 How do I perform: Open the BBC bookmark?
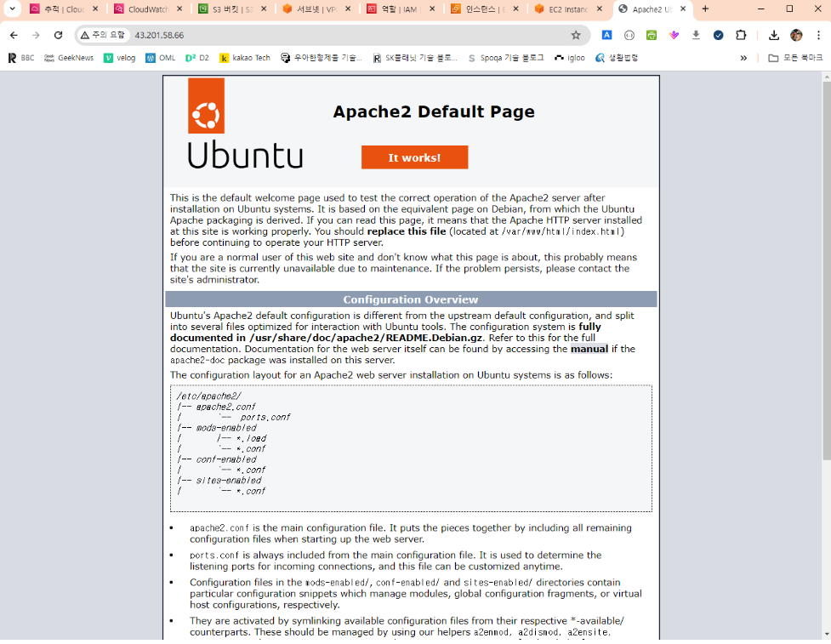(21, 58)
